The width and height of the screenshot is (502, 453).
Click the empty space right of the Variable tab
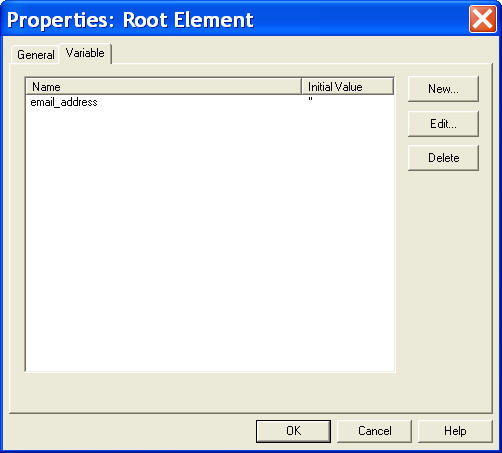point(300,53)
